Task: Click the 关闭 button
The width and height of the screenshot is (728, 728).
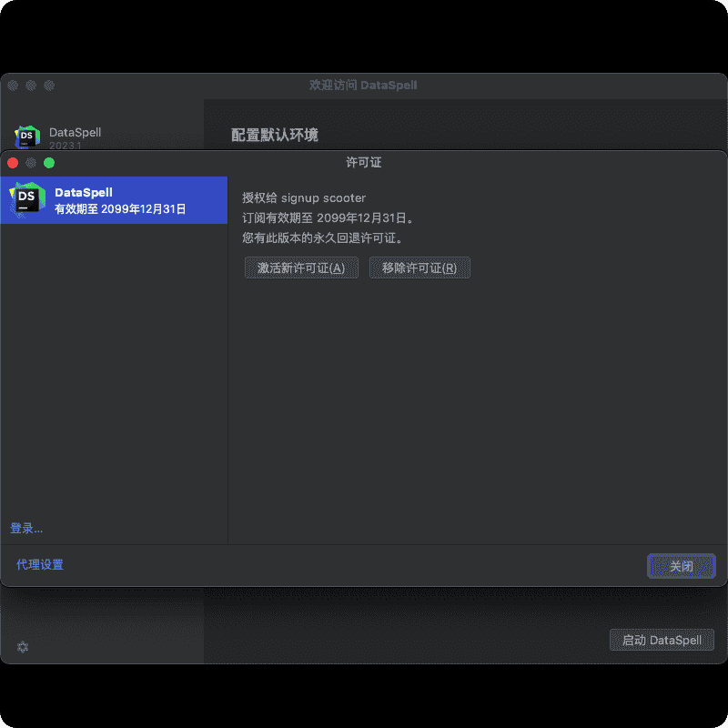Action: click(x=681, y=566)
